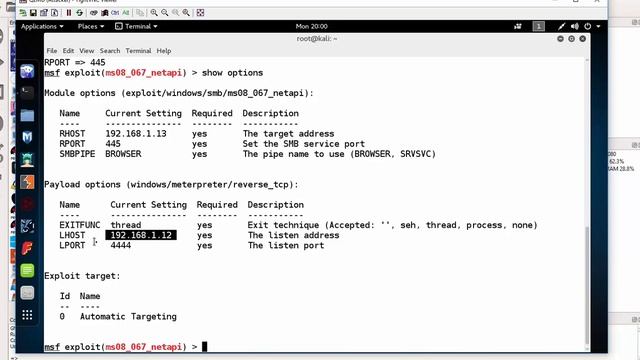Open the volume speaker icon

click(575, 26)
